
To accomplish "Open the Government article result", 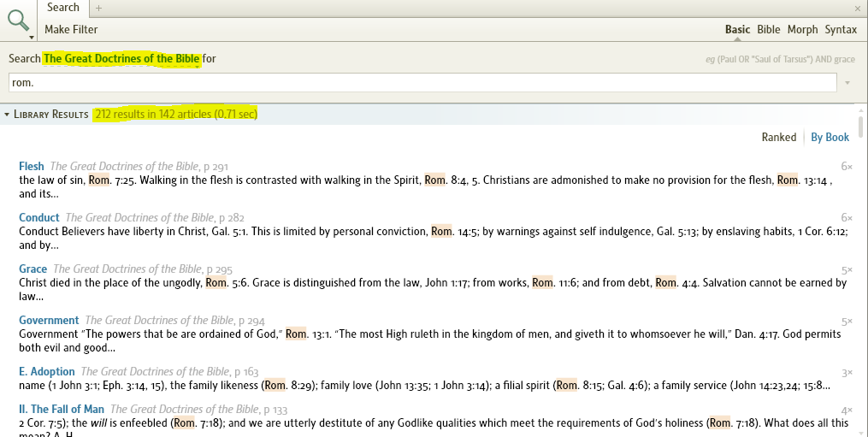I will (49, 320).
